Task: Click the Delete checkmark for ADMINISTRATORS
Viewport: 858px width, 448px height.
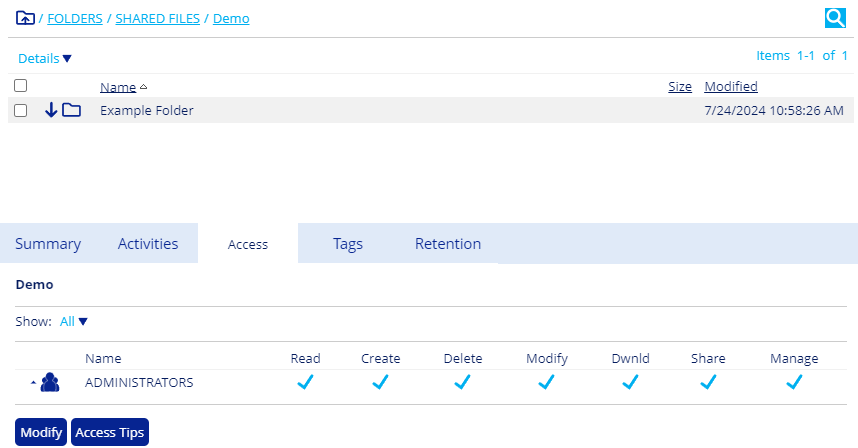Action: coord(462,382)
